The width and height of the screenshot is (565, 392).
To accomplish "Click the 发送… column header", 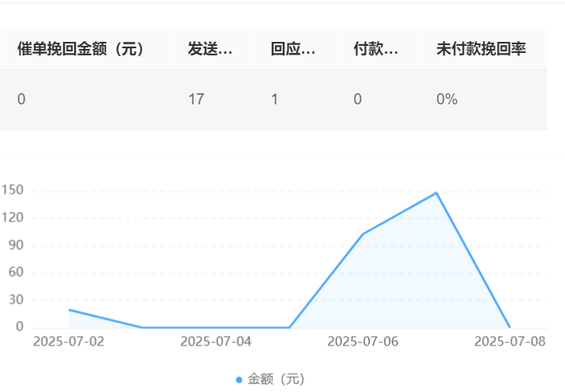I will coord(210,49).
